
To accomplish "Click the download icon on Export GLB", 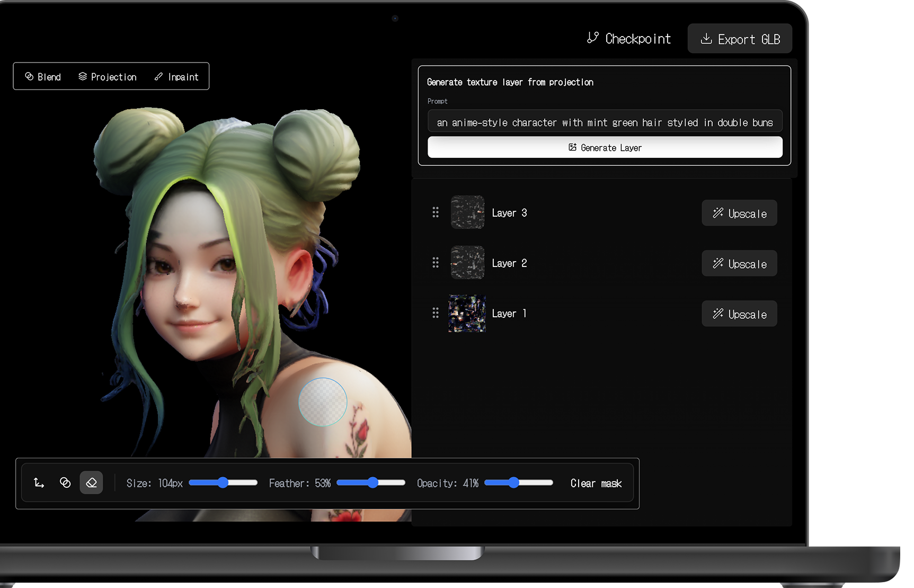I will (x=706, y=38).
